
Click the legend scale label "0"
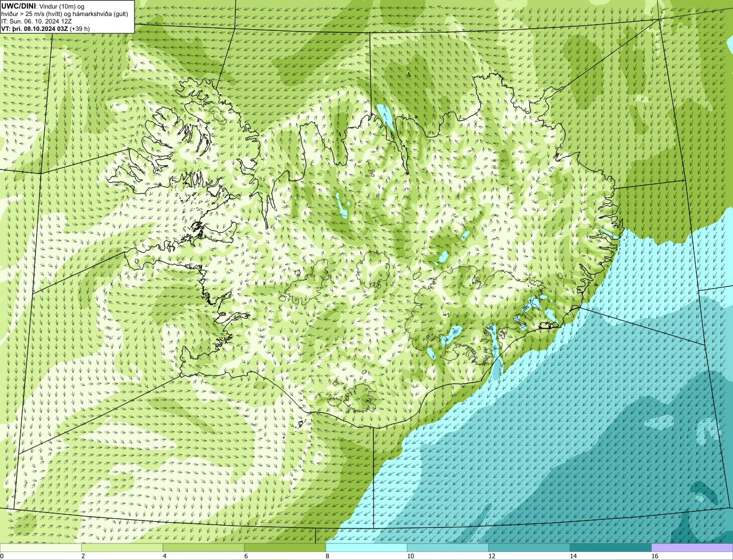point(2,556)
